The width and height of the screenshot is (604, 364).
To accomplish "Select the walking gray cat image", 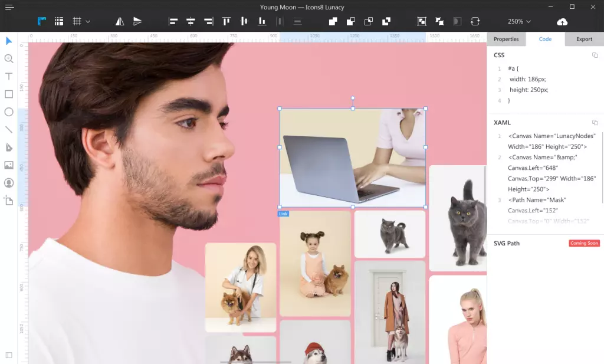I will pyautogui.click(x=390, y=234).
